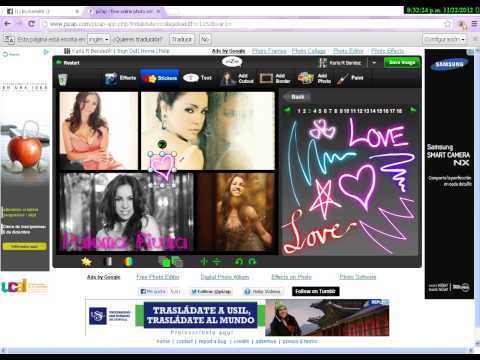Open sticker page 4
The width and height of the screenshot is (480, 360).
click(315, 111)
